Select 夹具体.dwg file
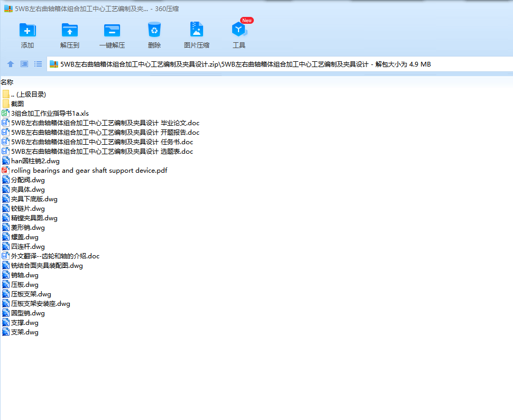The width and height of the screenshot is (513, 420). (x=23, y=190)
